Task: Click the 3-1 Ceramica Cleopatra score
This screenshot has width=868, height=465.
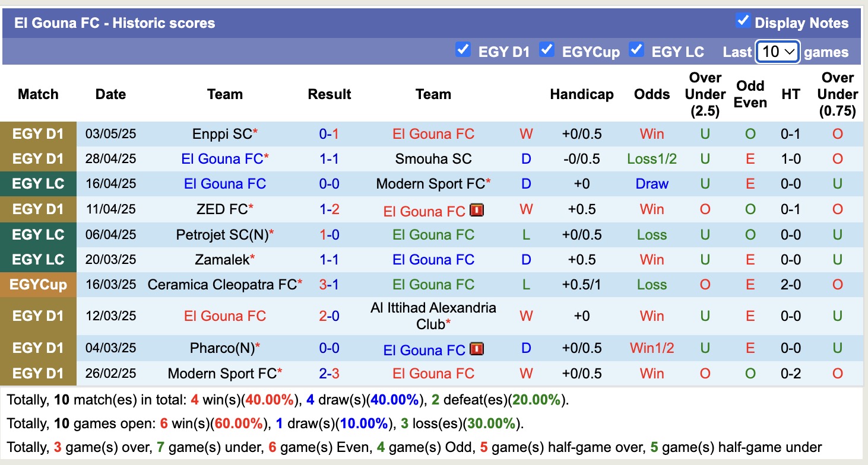Action: pos(329,285)
